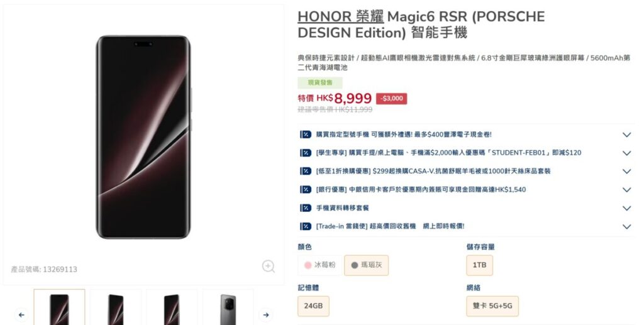Select the 瑪瑙灰 grey colour option
The image size is (644, 325).
coord(367,265)
